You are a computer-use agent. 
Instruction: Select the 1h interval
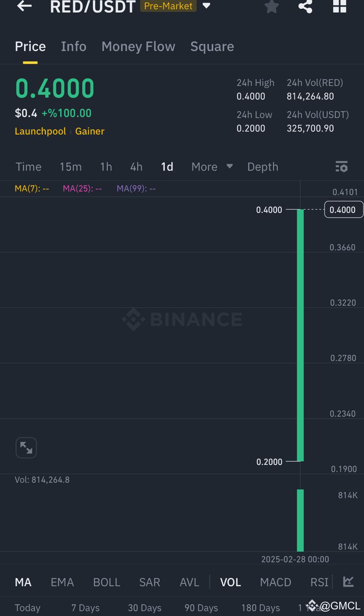[106, 167]
